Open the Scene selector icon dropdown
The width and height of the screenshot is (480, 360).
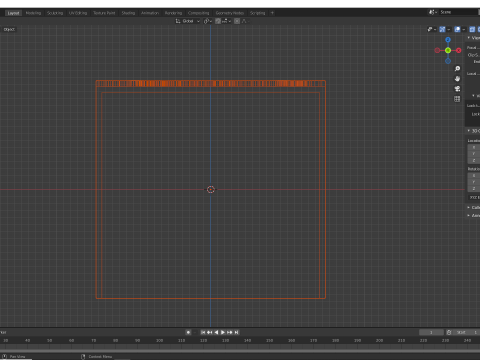click(x=433, y=12)
